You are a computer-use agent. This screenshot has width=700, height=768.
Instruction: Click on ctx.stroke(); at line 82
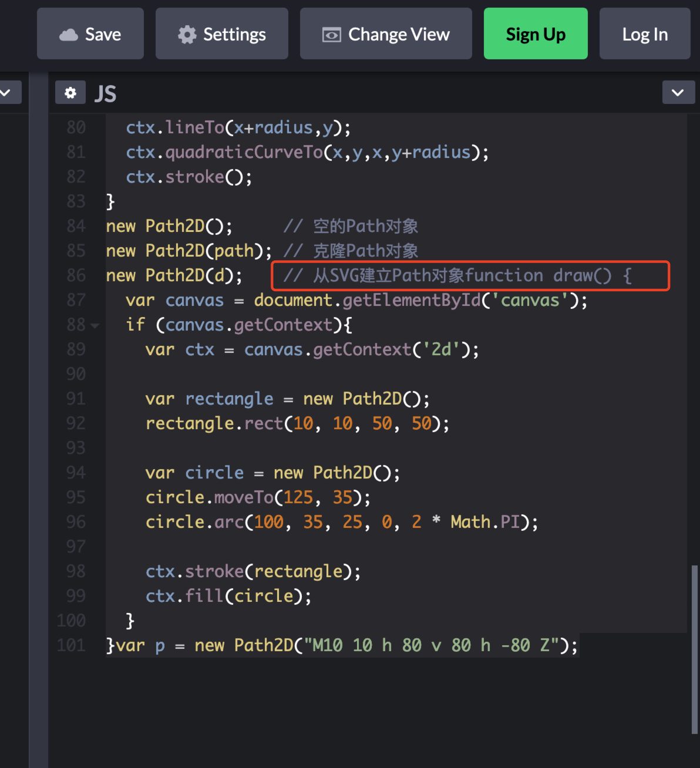(x=189, y=177)
